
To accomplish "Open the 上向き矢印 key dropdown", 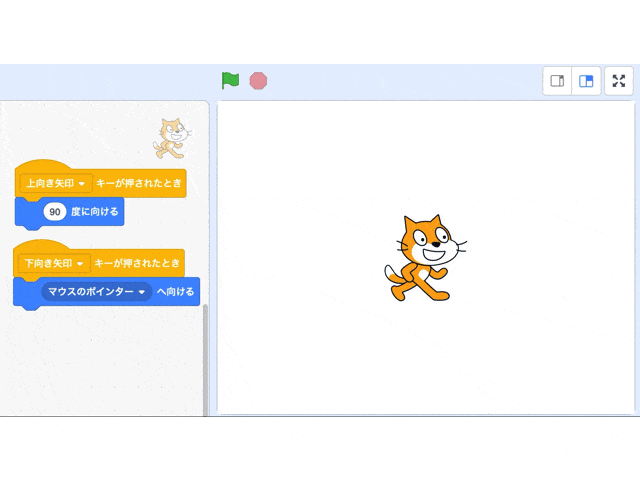I will pos(56,183).
